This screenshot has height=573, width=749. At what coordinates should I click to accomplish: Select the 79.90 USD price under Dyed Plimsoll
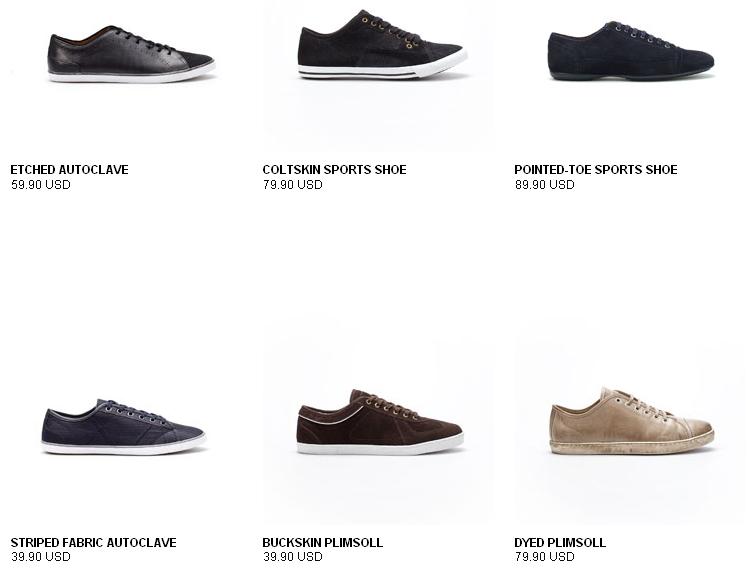tap(545, 557)
